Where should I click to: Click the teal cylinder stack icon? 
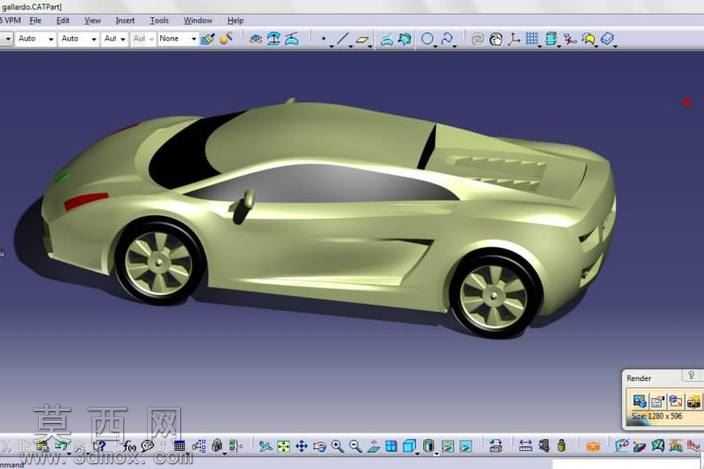coord(551,39)
